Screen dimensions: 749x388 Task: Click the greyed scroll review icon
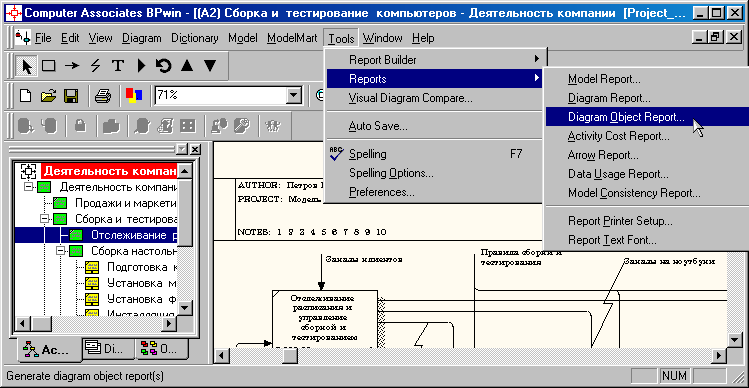click(165, 126)
